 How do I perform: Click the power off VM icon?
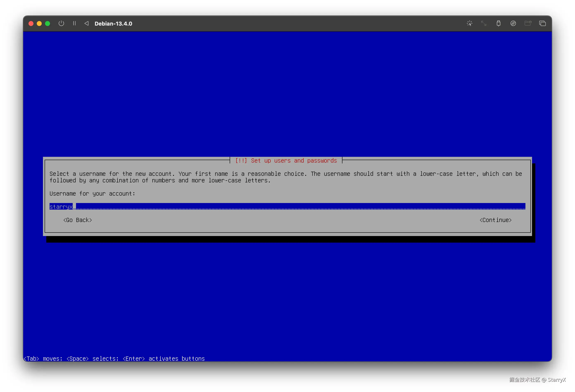[61, 24]
